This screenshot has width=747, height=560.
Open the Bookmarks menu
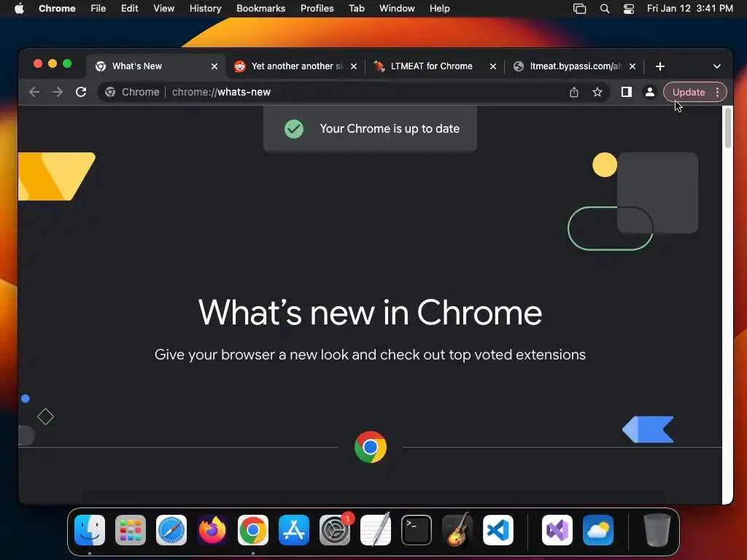(260, 8)
